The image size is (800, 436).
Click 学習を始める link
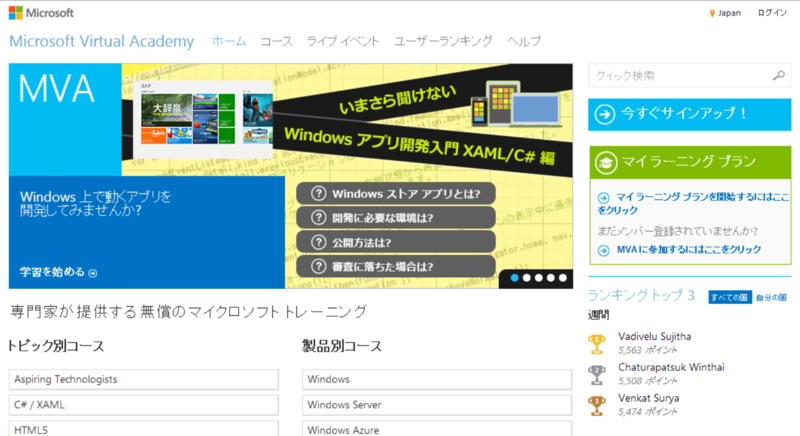click(52, 272)
